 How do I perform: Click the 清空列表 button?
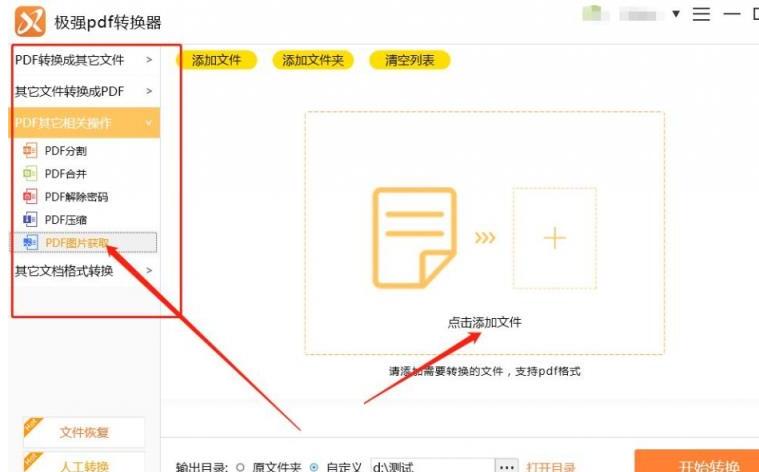410,61
